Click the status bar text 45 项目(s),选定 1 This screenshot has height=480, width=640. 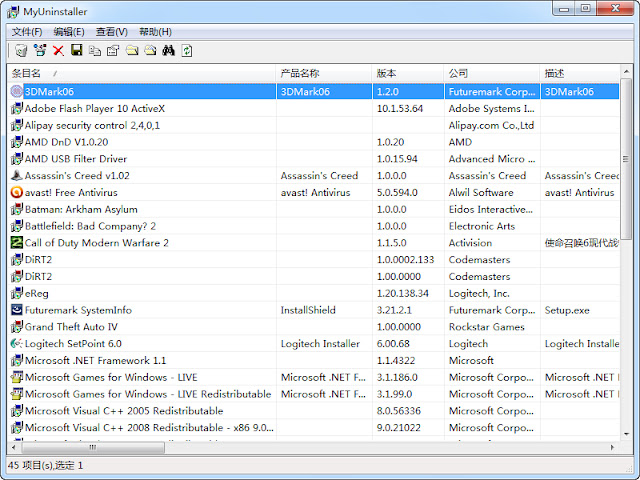[x=45, y=465]
